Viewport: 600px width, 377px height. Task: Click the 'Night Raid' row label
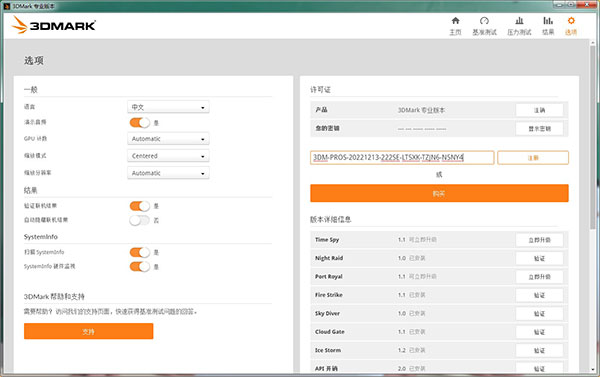(x=329, y=258)
